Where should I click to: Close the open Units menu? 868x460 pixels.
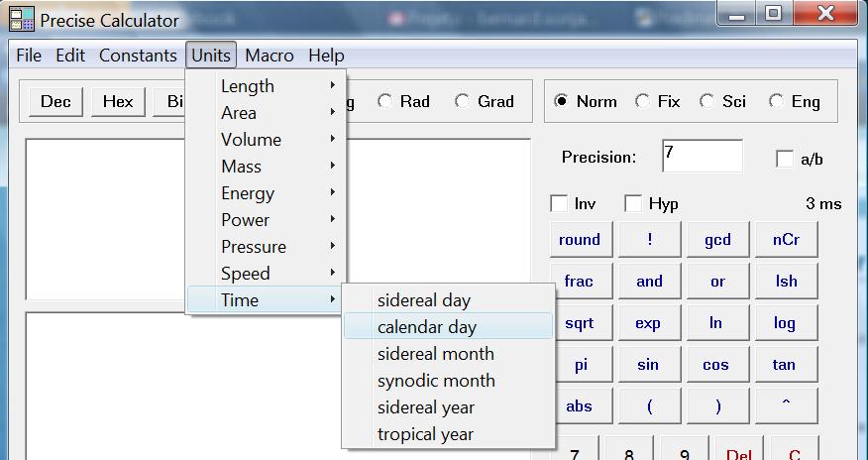click(211, 56)
